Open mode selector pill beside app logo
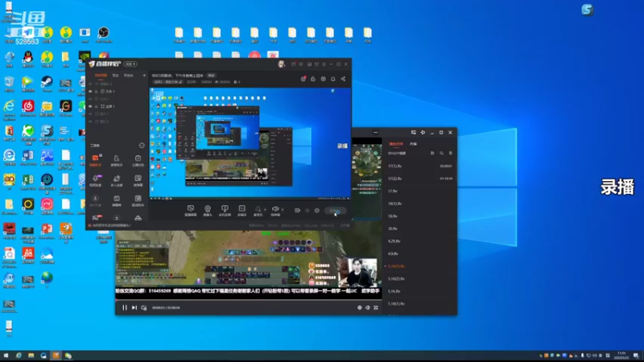This screenshot has height=362, width=644. point(130,64)
